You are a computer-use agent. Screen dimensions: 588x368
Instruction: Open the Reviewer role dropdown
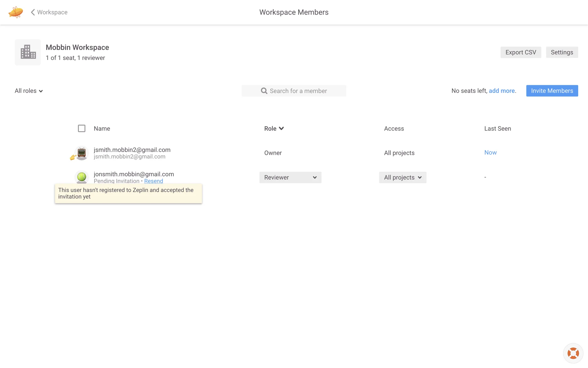[x=290, y=178]
